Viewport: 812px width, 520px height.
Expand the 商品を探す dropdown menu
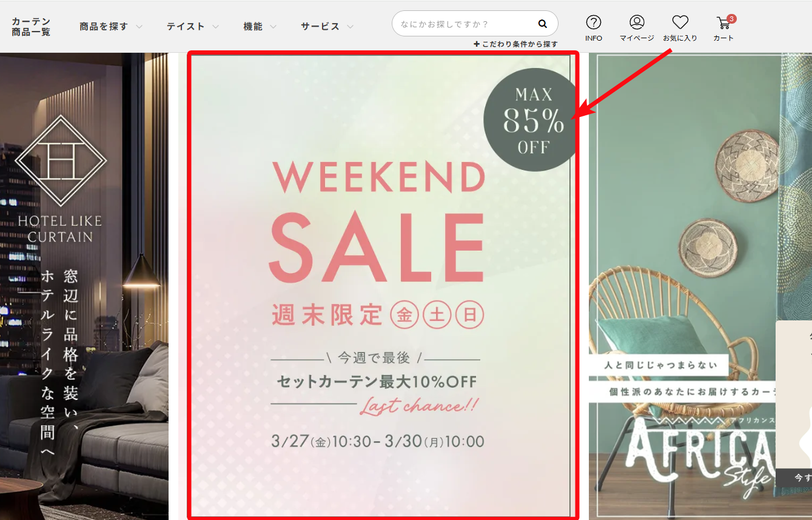(x=111, y=27)
